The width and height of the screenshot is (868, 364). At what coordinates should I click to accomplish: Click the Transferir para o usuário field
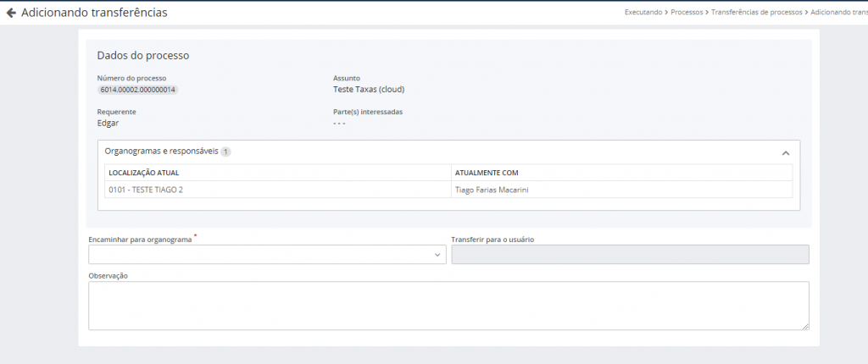(x=630, y=255)
